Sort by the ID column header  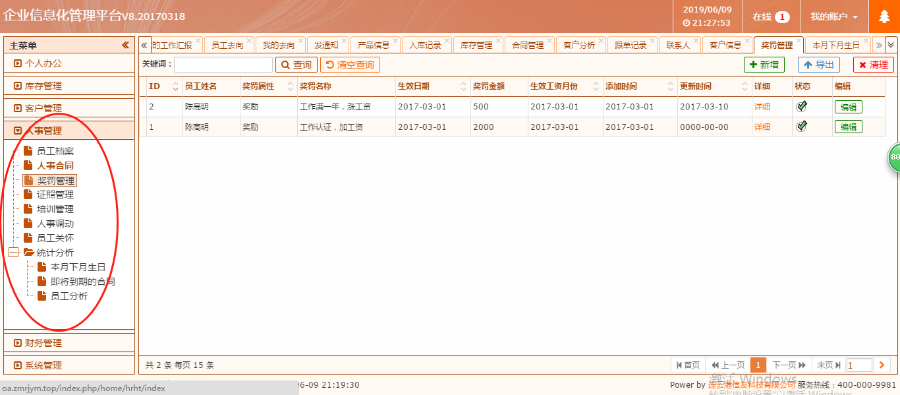(163, 87)
